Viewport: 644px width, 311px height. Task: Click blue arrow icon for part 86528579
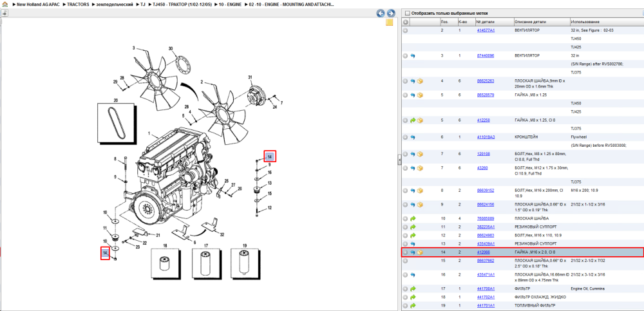[413, 95]
